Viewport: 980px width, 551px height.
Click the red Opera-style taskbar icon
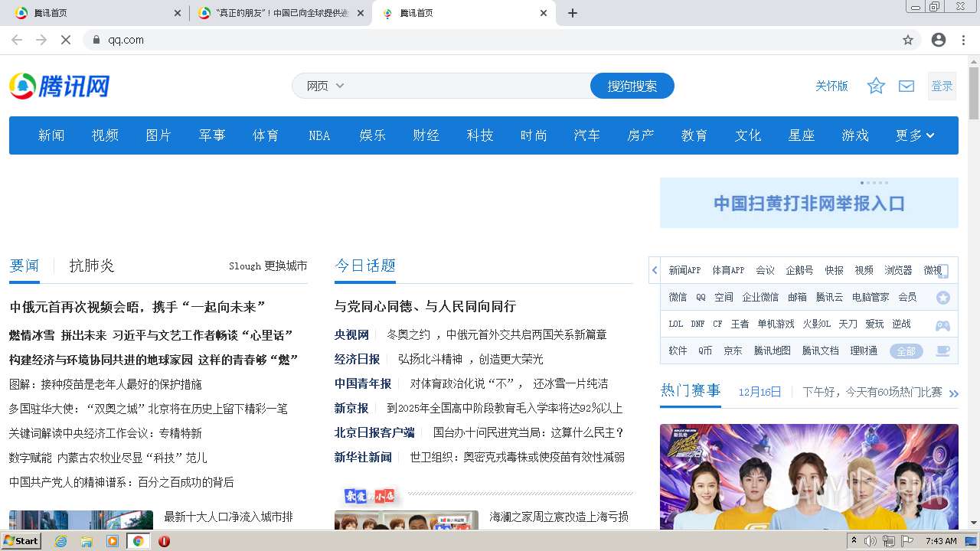164,541
